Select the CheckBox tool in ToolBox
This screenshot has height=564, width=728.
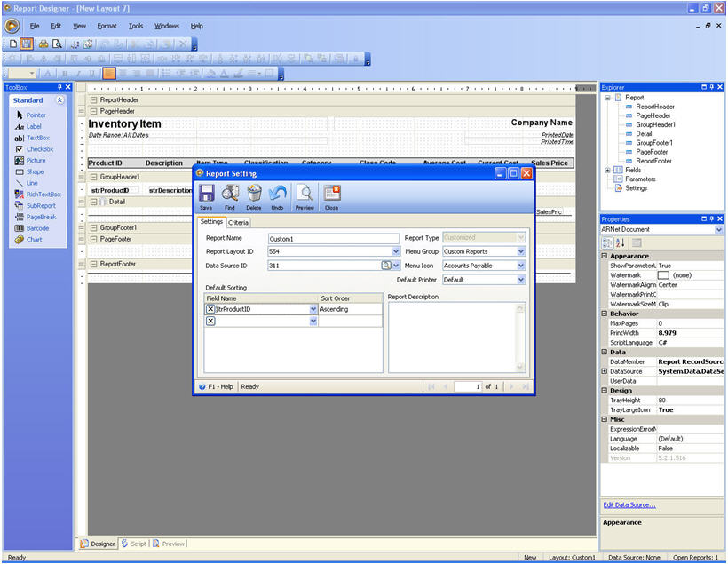point(36,149)
